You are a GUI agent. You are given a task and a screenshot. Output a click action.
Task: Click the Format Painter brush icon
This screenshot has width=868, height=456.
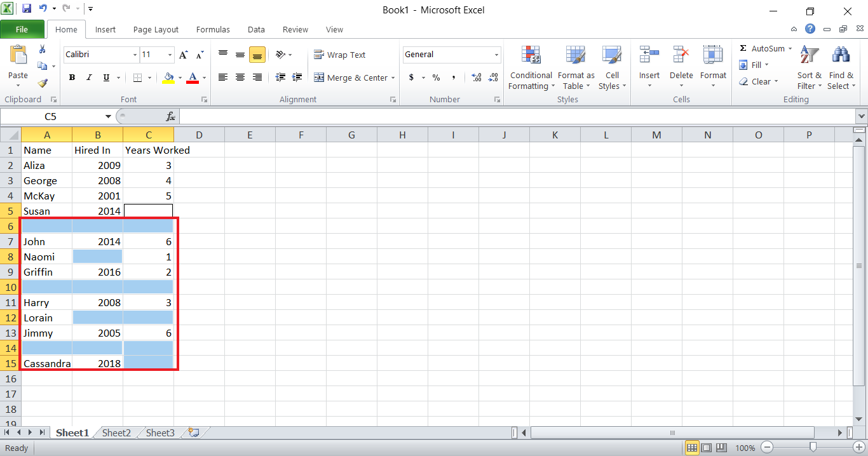pos(43,83)
